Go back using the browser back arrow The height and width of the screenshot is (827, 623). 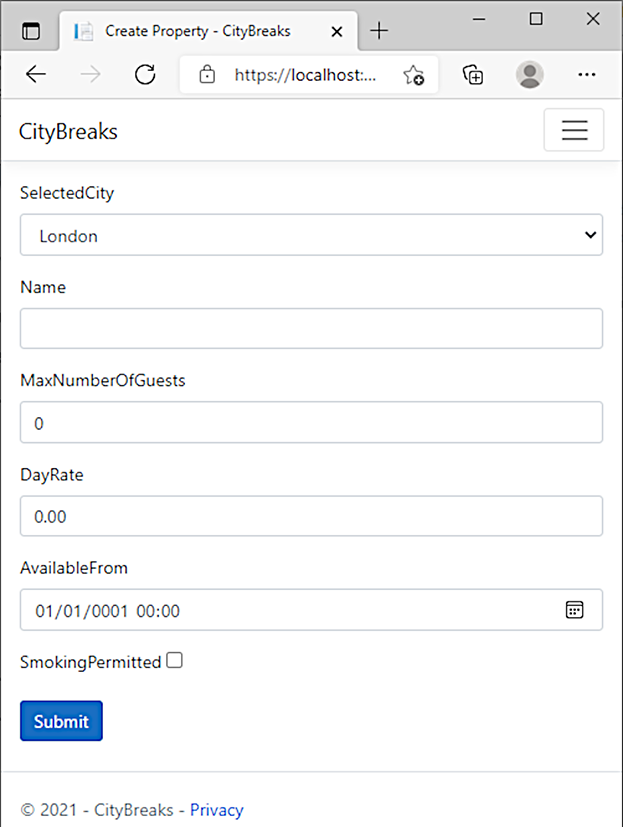[x=36, y=74]
